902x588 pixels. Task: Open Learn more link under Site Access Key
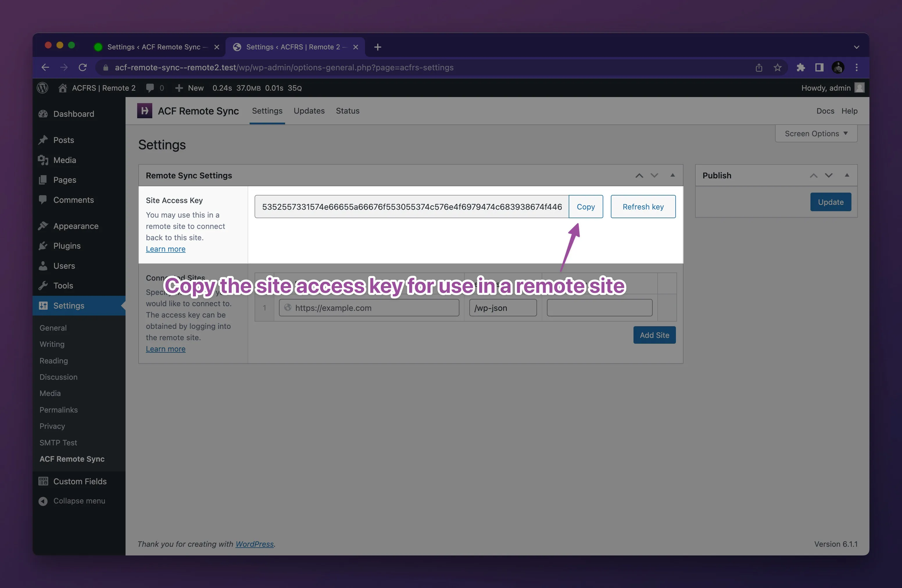point(166,249)
